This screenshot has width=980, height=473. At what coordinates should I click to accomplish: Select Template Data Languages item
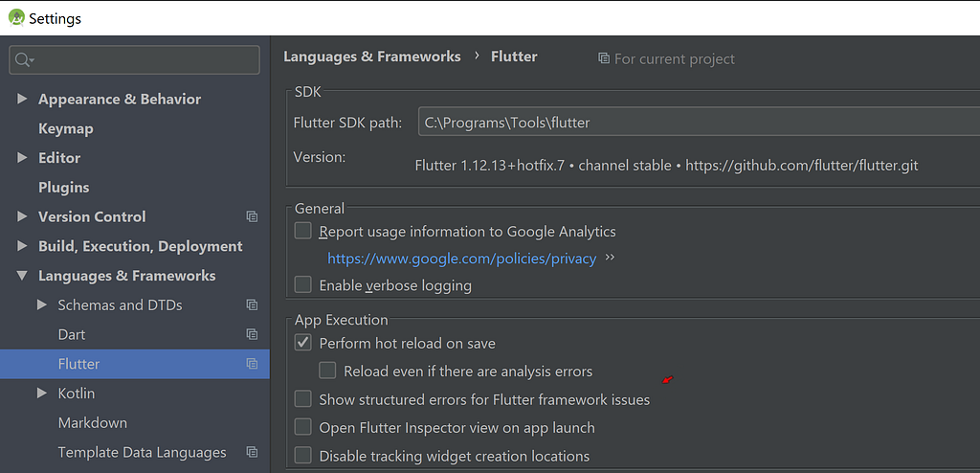(x=142, y=452)
